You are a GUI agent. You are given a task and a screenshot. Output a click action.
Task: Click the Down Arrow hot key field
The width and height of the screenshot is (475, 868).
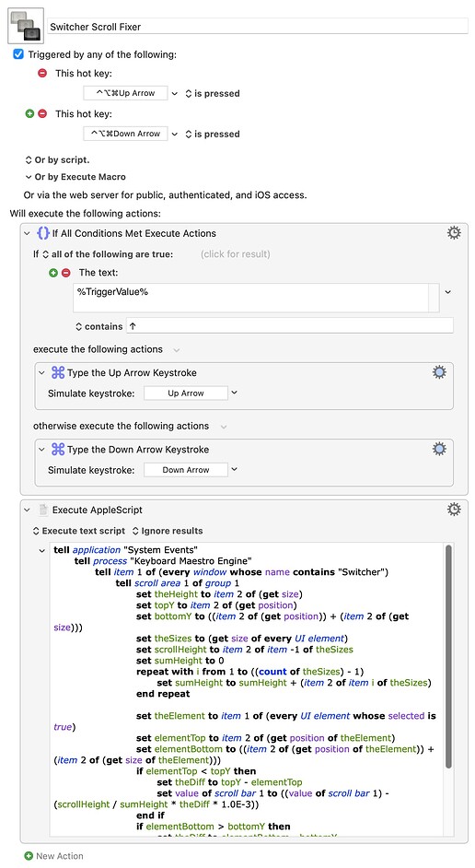(x=125, y=134)
